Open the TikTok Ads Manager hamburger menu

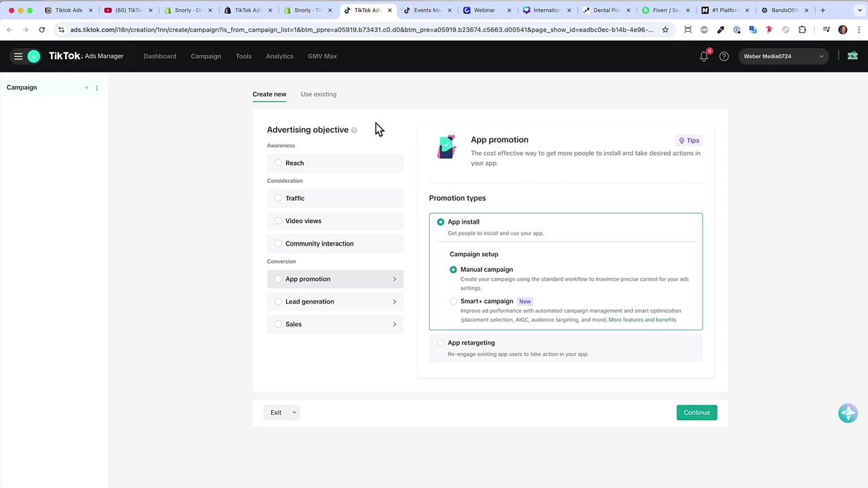(x=18, y=56)
